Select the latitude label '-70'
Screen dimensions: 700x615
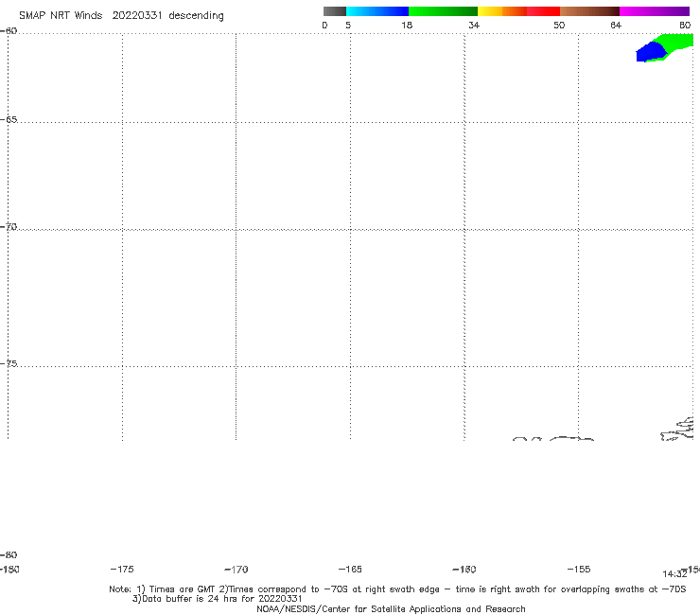[9, 227]
